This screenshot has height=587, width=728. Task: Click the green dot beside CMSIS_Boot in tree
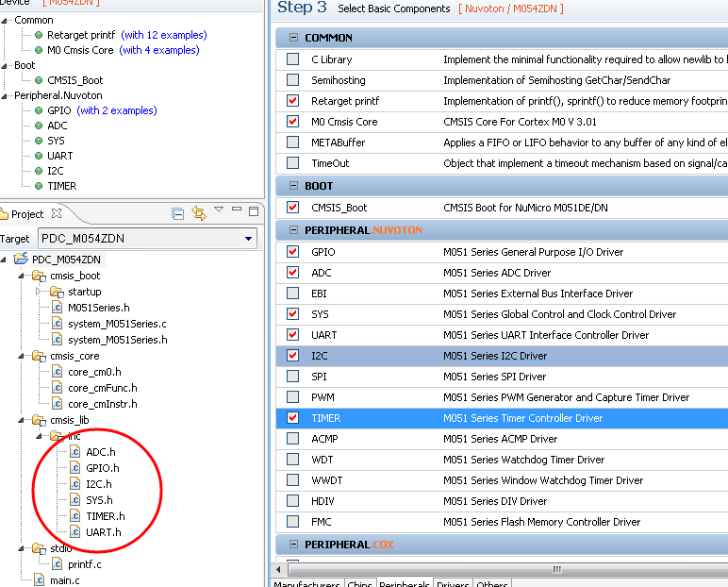coord(39,80)
